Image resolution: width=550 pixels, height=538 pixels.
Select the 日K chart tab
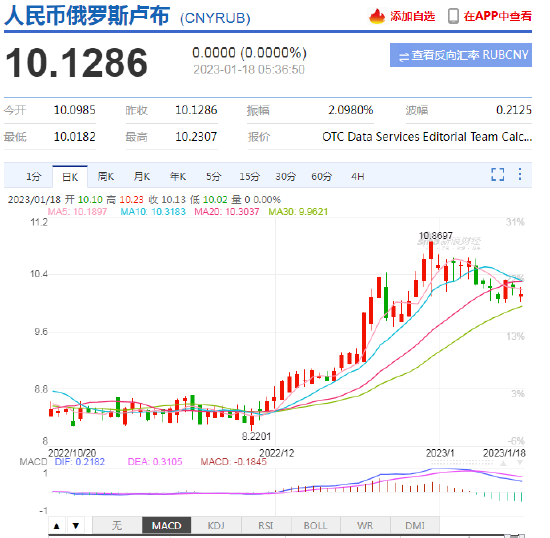click(70, 177)
